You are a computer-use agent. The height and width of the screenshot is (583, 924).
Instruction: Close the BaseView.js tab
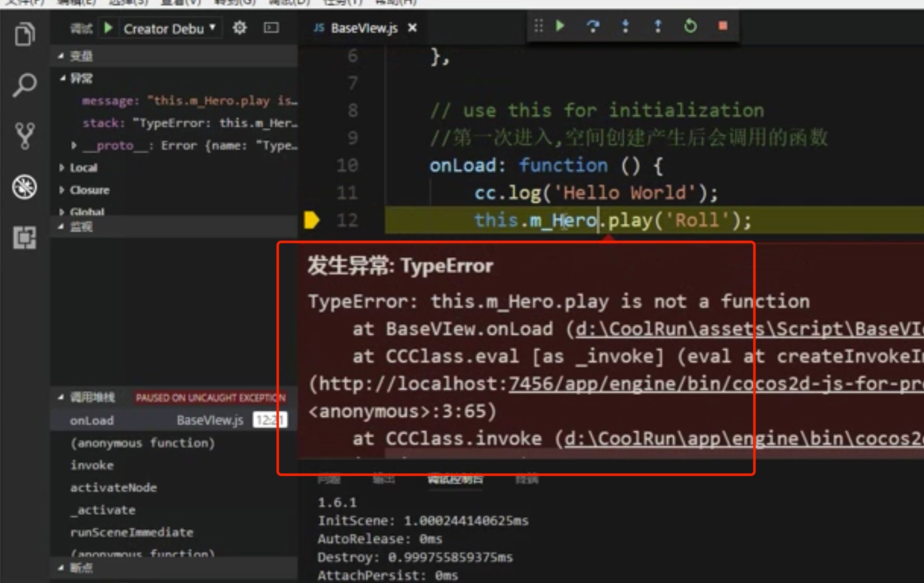tap(412, 28)
